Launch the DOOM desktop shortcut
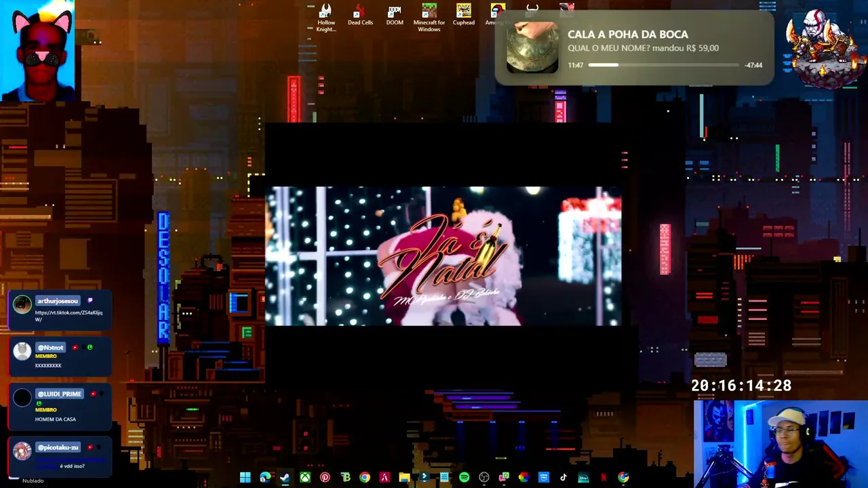868x488 pixels. [395, 16]
